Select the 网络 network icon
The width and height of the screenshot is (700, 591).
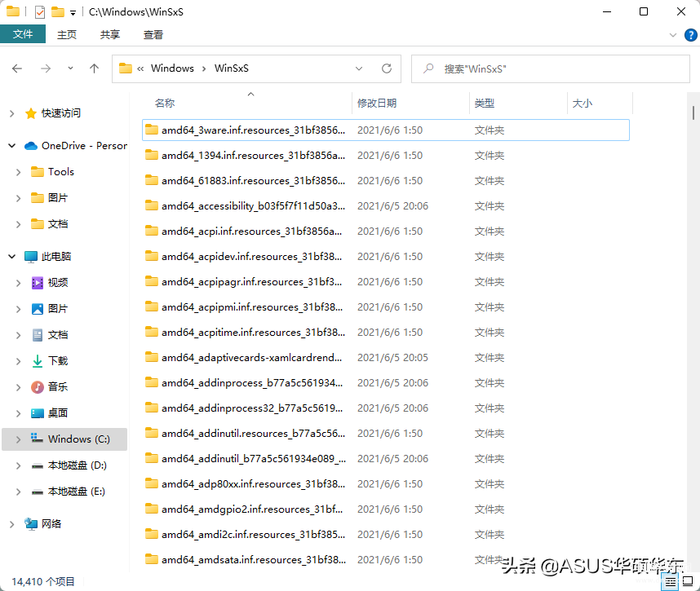tap(31, 523)
